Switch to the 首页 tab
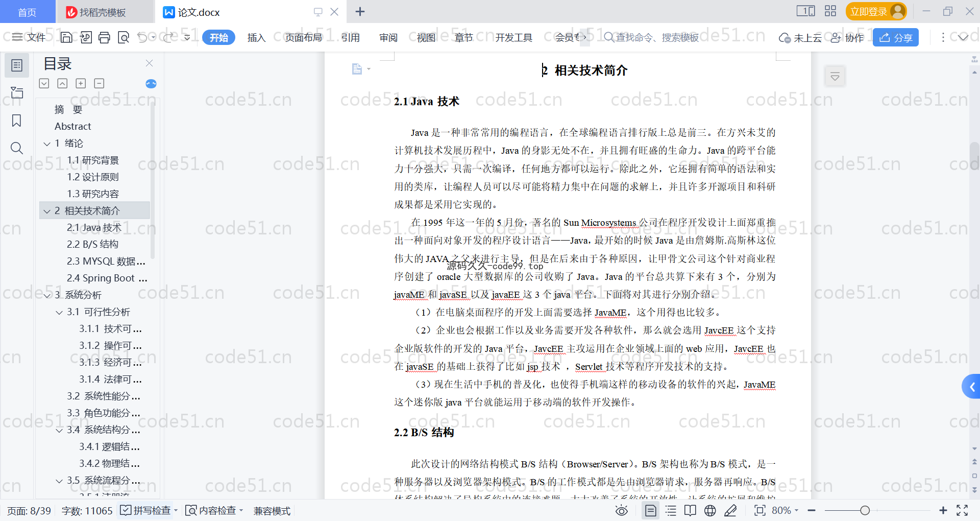 [x=27, y=12]
